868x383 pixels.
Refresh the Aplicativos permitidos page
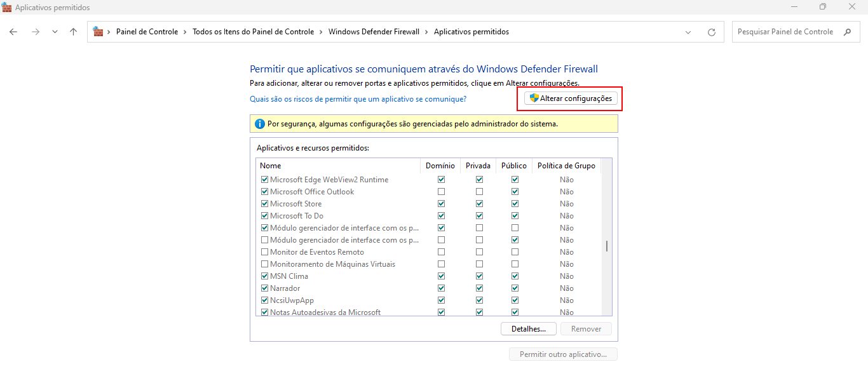point(712,32)
